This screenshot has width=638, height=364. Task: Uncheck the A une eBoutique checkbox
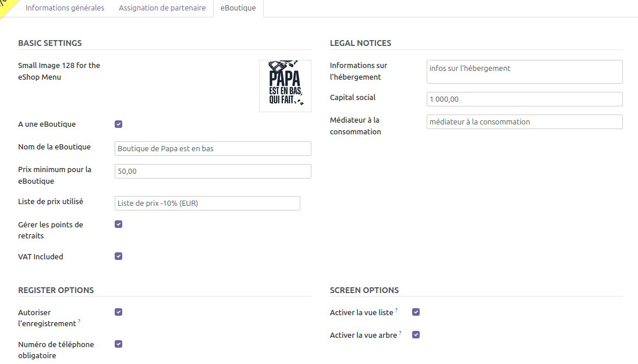[119, 124]
